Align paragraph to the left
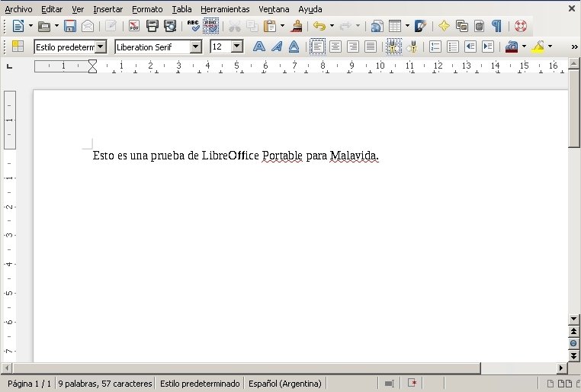The image size is (581, 392). [317, 47]
